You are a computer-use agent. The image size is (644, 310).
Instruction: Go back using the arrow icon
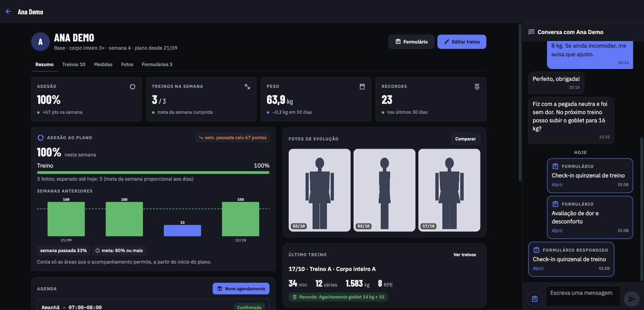click(x=8, y=11)
